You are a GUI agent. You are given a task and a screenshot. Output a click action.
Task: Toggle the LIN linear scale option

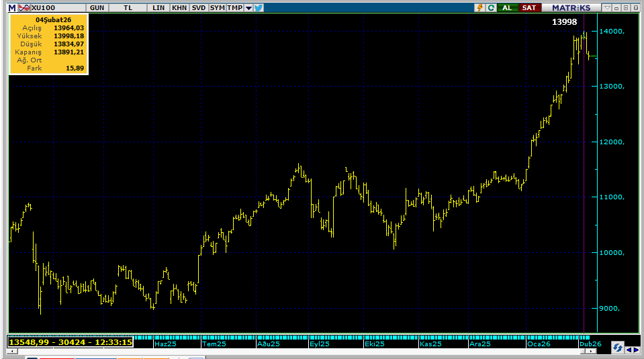coord(158,7)
